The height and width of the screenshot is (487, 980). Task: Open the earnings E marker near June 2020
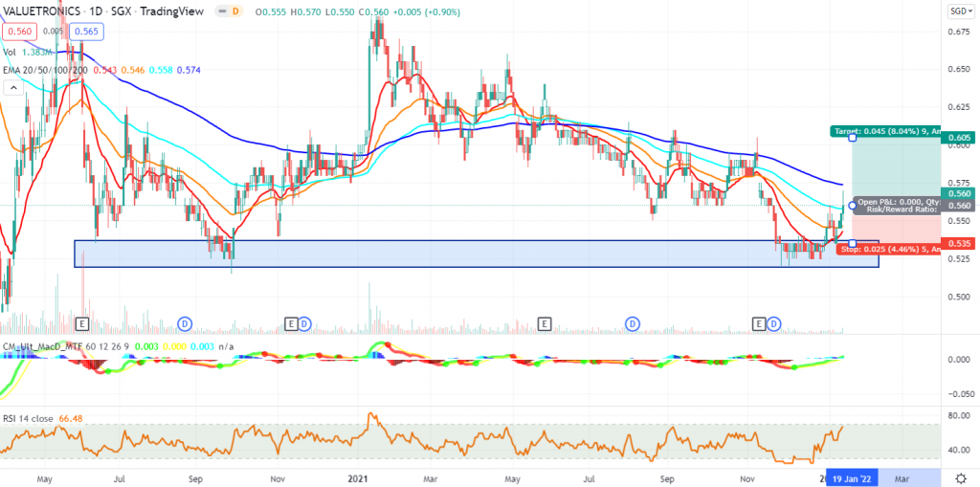point(82,323)
